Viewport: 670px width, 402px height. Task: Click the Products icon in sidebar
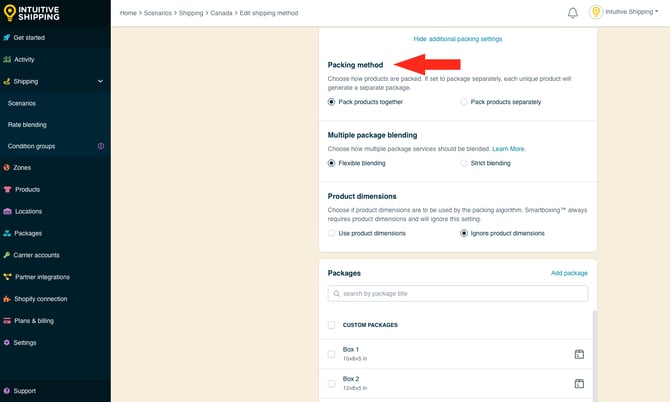click(x=7, y=190)
